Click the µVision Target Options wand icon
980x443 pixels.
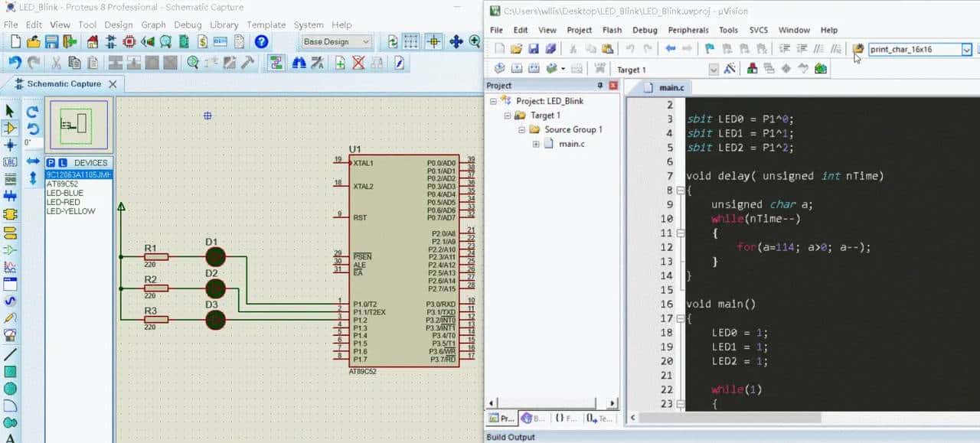coord(730,69)
